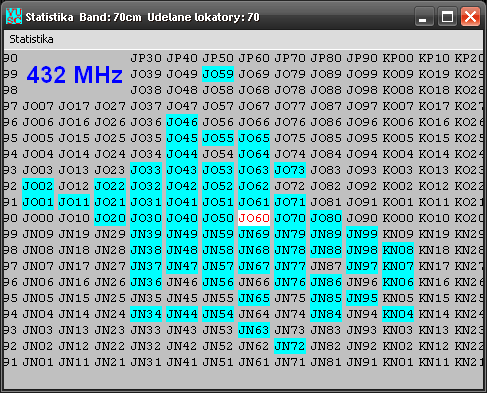This screenshot has height=393, width=487.
Task: Click unworked locator JN01
Action: coord(38,362)
